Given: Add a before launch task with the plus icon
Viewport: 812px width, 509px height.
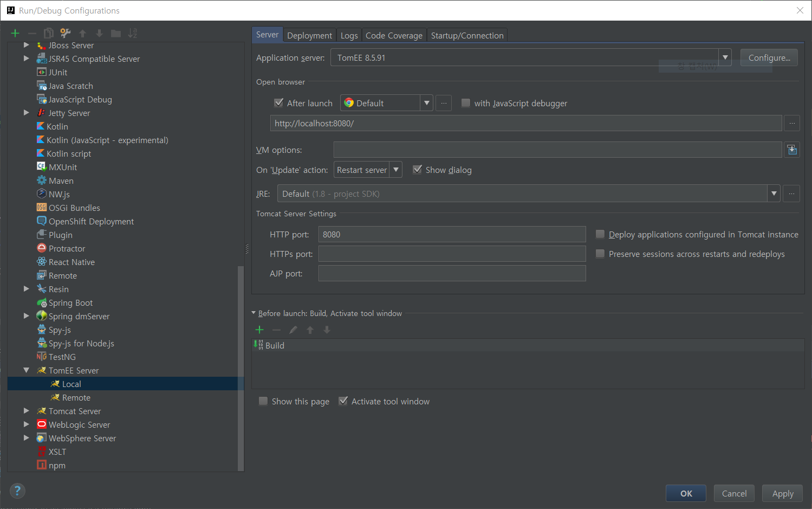Looking at the screenshot, I should (x=259, y=330).
